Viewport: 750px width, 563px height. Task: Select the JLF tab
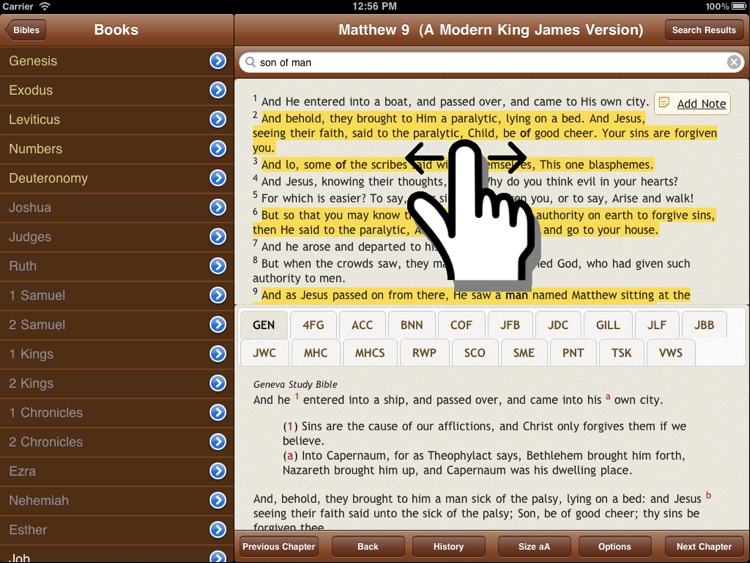pos(657,325)
